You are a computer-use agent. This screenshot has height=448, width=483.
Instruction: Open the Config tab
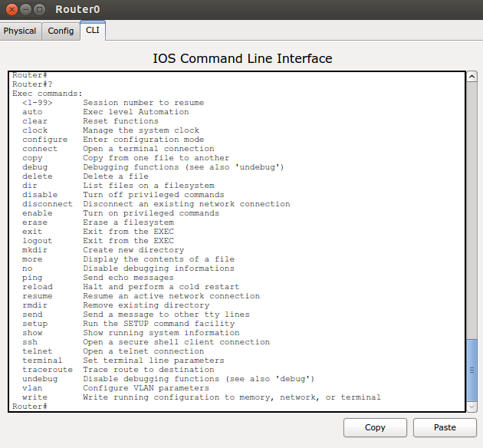coord(61,31)
